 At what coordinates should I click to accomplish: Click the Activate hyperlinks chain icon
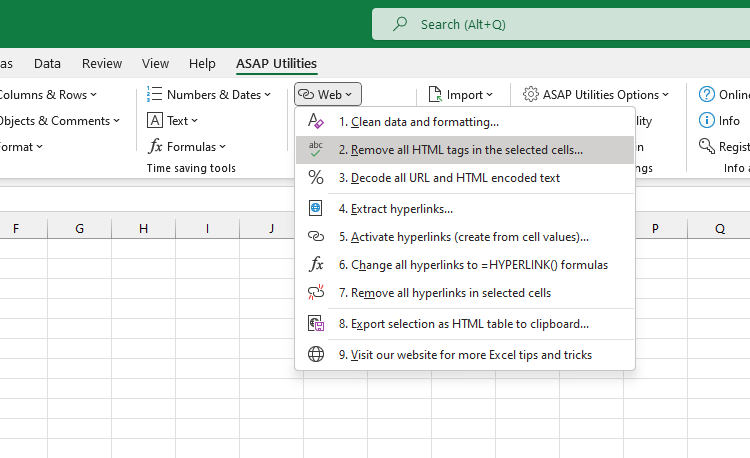point(316,236)
